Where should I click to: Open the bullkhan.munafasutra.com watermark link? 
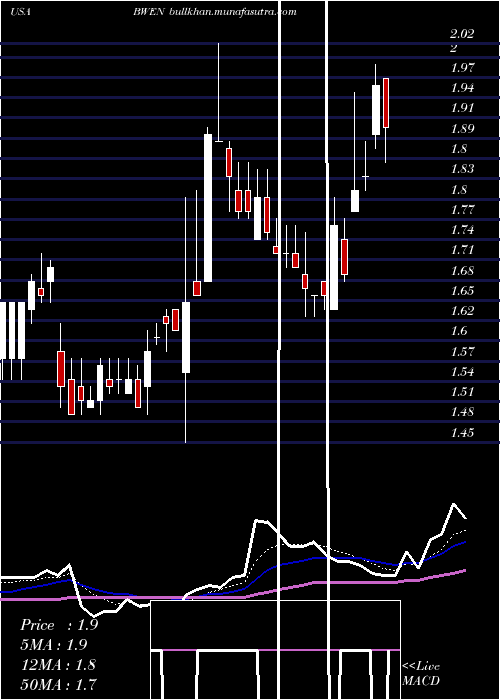pos(233,12)
